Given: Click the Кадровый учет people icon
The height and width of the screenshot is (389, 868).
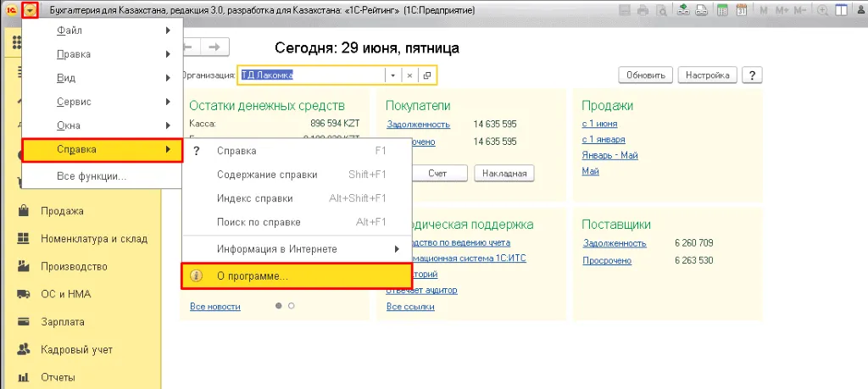Looking at the screenshot, I should 23,350.
